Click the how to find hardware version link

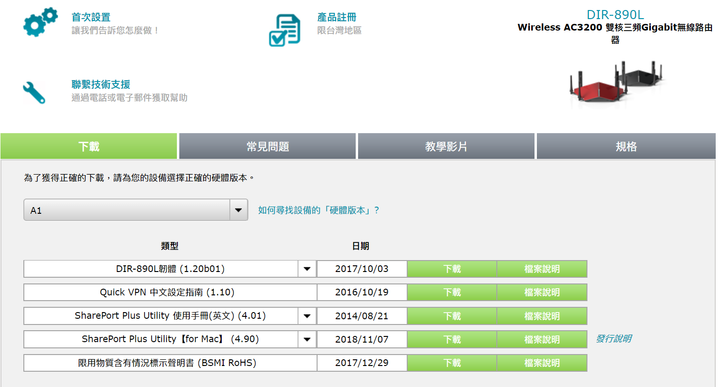pyautogui.click(x=318, y=210)
